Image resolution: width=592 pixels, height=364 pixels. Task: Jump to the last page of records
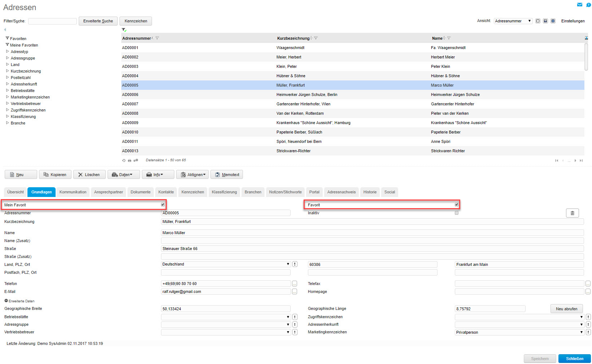581,161
